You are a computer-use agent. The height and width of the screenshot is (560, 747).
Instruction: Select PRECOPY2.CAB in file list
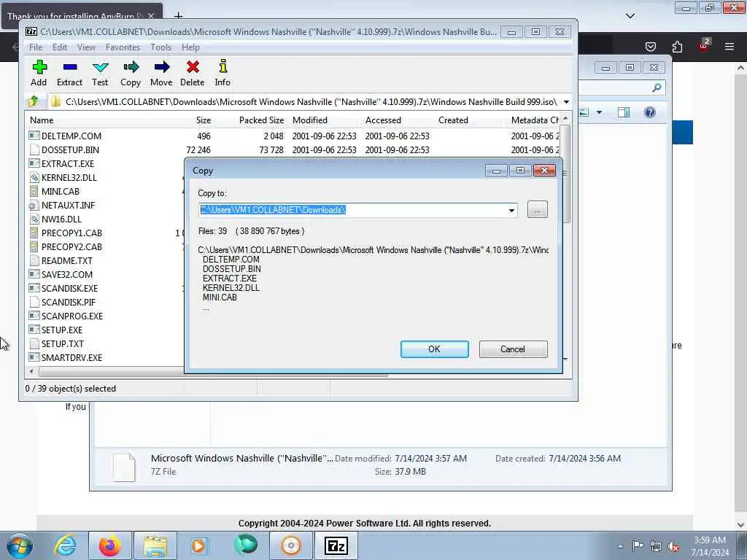point(72,246)
